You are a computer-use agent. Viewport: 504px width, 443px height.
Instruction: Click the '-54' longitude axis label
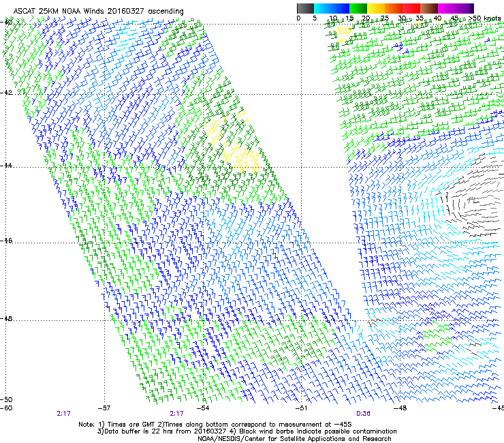[x=203, y=408]
